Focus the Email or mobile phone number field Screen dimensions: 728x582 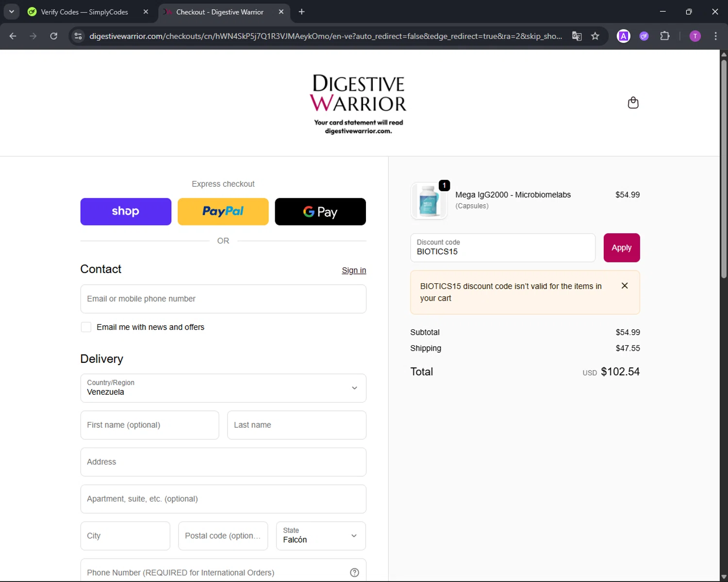coord(223,299)
